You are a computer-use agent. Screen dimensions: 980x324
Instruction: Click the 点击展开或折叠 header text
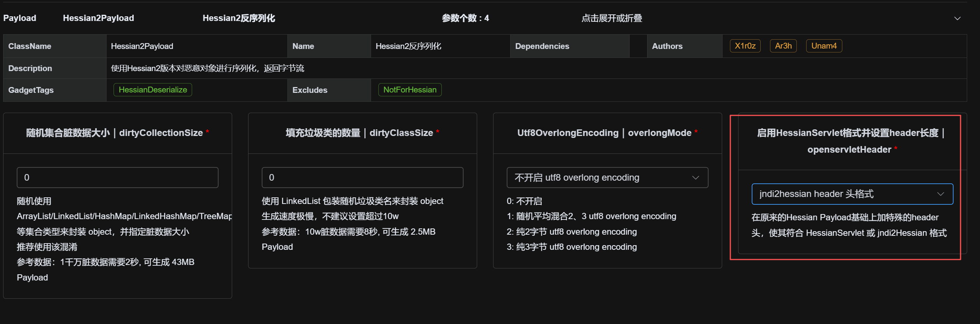click(611, 18)
